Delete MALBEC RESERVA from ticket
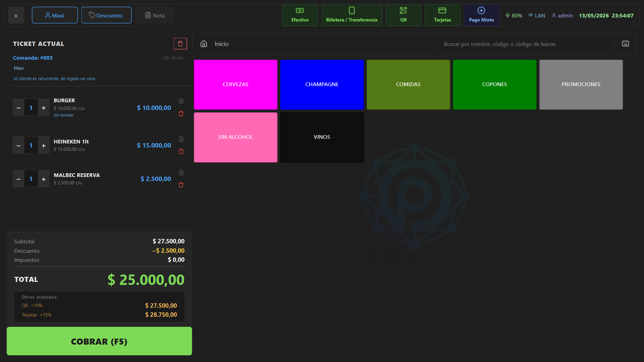Viewport: 644px width, 362px height. (181, 185)
